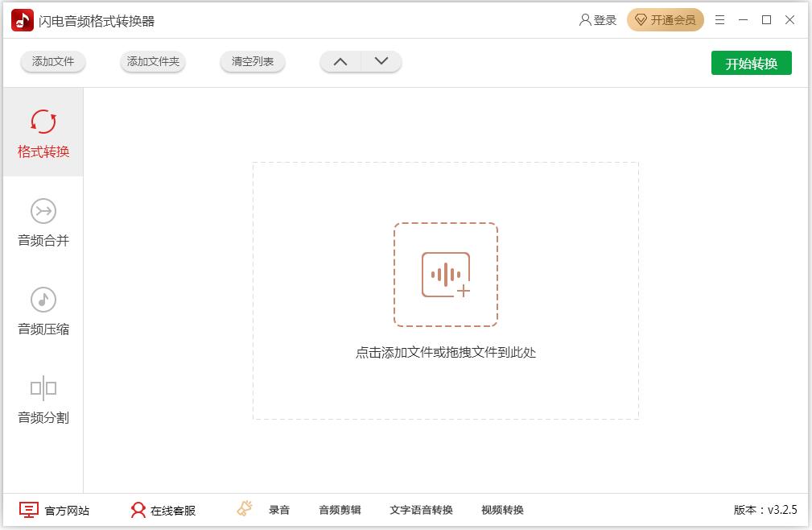The image size is (812, 530).
Task: Click the 添加文件 button
Action: tap(53, 62)
